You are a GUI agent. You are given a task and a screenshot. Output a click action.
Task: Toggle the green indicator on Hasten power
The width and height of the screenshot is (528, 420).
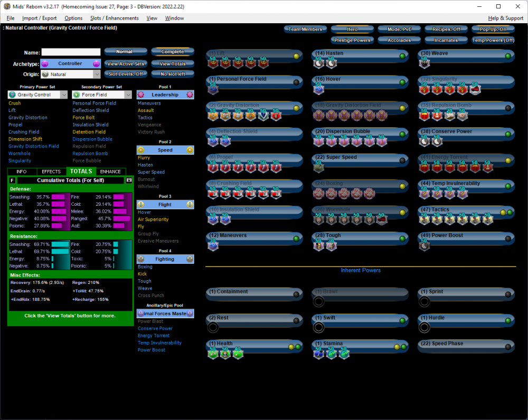click(x=402, y=55)
